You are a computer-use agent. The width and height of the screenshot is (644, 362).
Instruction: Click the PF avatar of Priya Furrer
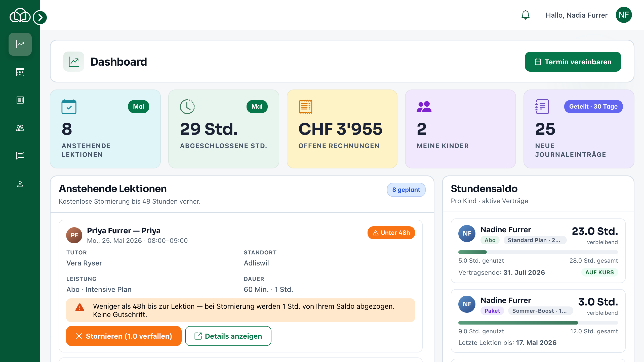[x=74, y=235]
